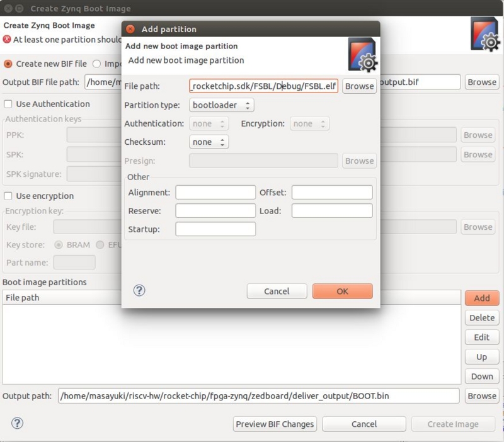The width and height of the screenshot is (504, 442).
Task: Click Browse next to the FSBL.elf file path
Action: (x=358, y=86)
